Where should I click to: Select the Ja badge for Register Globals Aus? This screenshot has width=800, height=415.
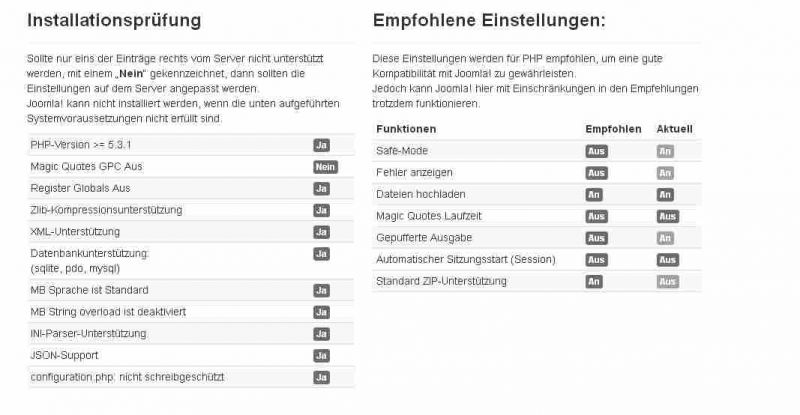click(x=321, y=189)
